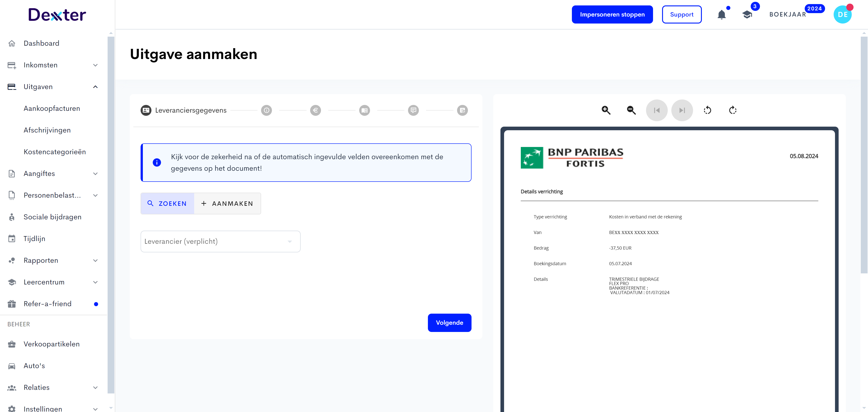Viewport: 868px width, 412px height.
Task: Jump to the comment step icon
Action: pyautogui.click(x=413, y=110)
